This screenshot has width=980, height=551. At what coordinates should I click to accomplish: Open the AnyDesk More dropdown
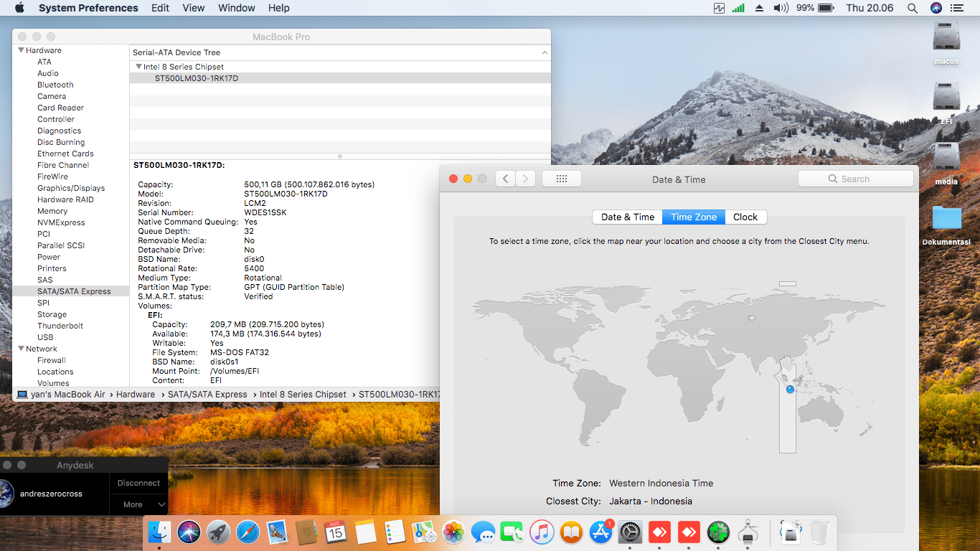138,504
